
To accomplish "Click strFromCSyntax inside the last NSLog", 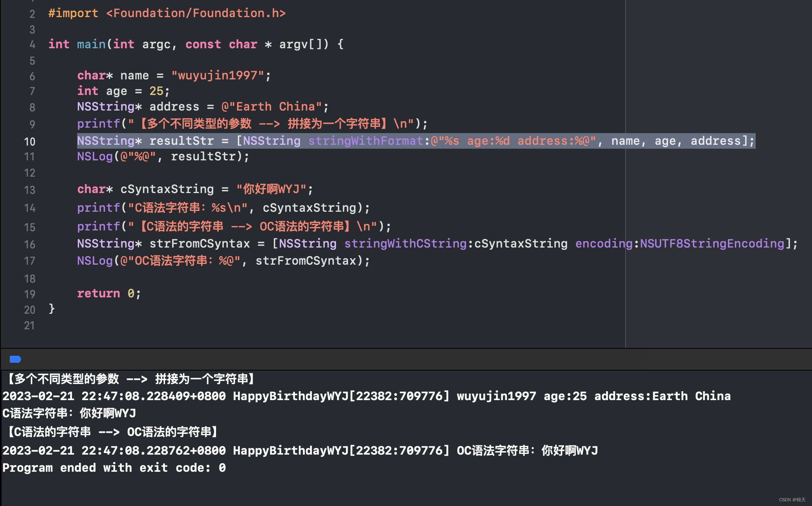I will tap(306, 261).
